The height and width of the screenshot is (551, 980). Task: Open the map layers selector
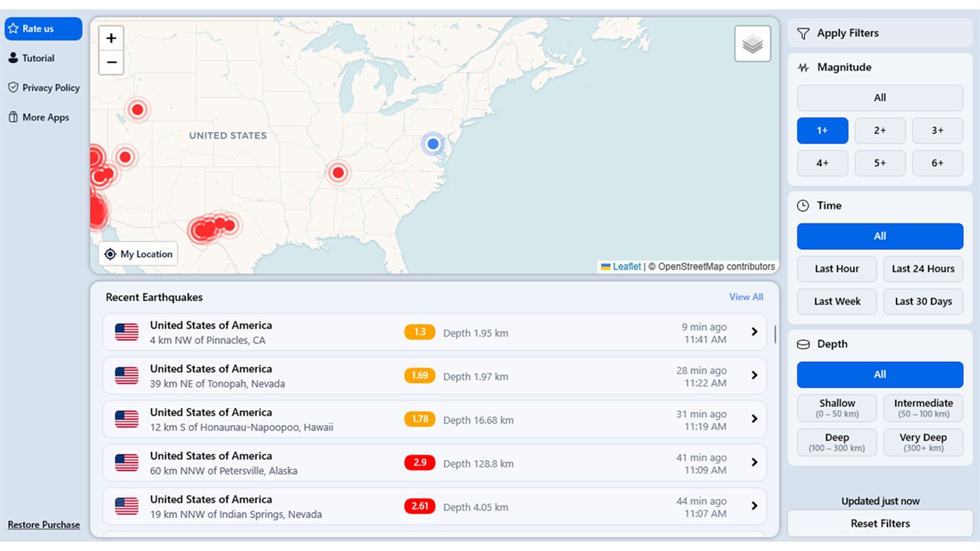click(x=752, y=43)
